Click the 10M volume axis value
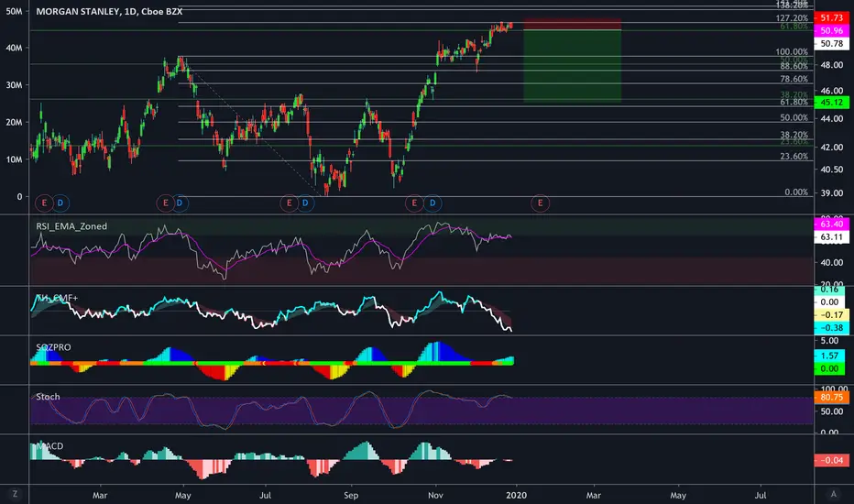This screenshot has width=854, height=504. [x=14, y=159]
